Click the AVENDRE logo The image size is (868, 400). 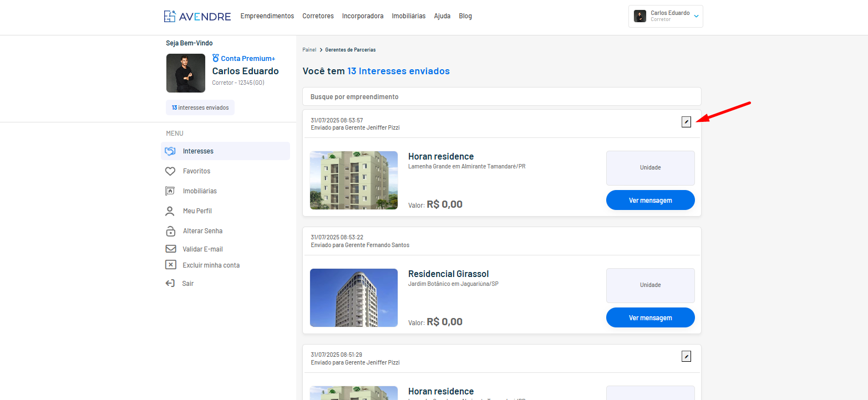pos(197,16)
